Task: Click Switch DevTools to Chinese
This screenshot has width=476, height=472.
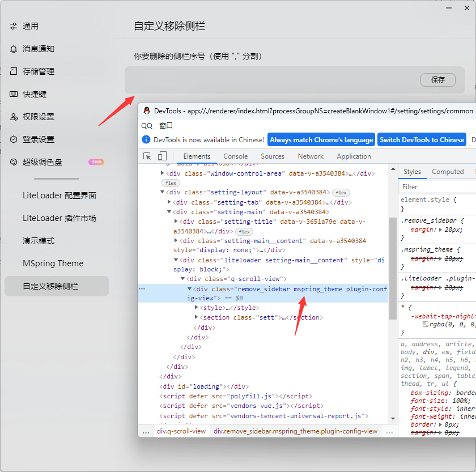Action: (x=423, y=139)
